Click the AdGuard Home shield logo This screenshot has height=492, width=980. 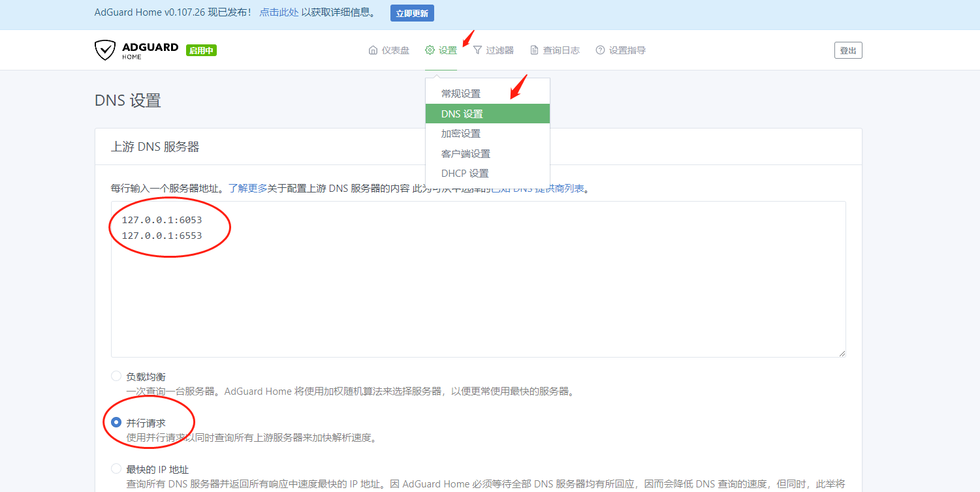tap(105, 50)
